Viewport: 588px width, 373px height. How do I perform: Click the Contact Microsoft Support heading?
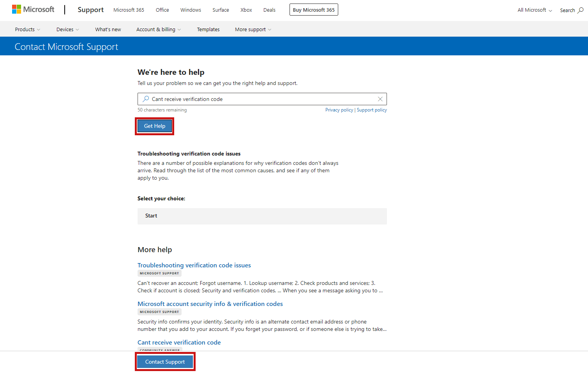pyautogui.click(x=66, y=47)
